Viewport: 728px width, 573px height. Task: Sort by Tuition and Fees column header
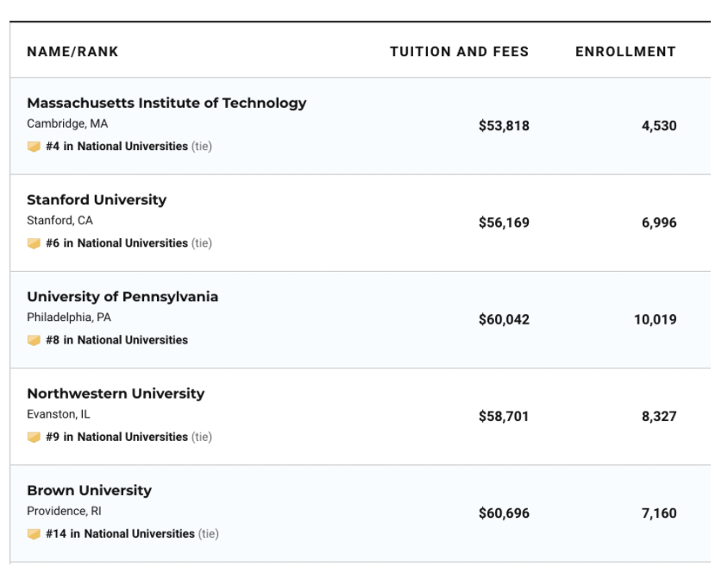point(459,52)
